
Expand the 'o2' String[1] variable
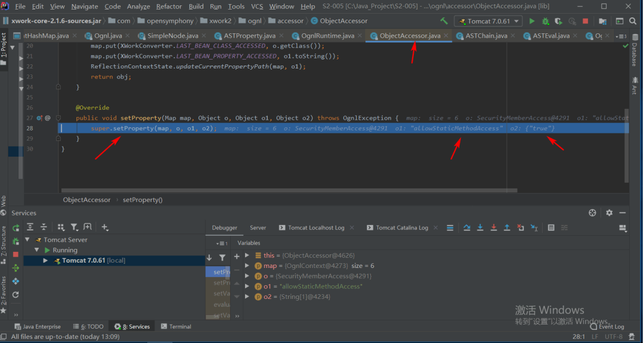click(x=247, y=296)
